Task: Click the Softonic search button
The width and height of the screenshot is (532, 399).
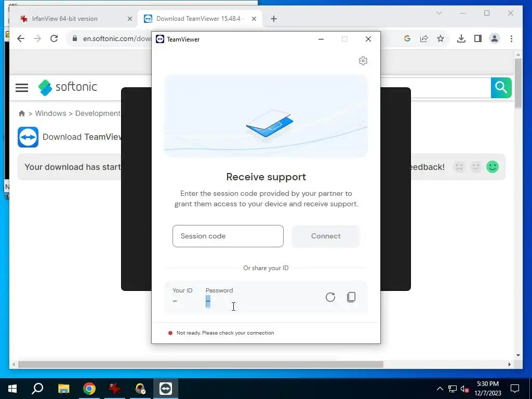Action: coord(501,87)
